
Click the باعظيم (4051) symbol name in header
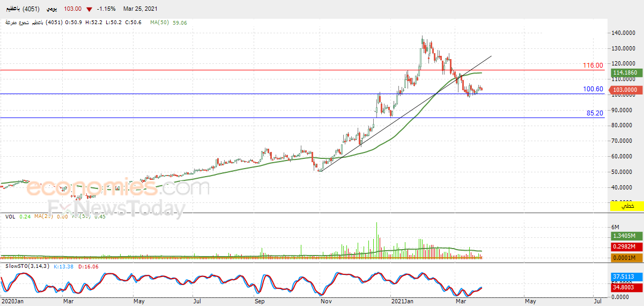pyautogui.click(x=20, y=9)
